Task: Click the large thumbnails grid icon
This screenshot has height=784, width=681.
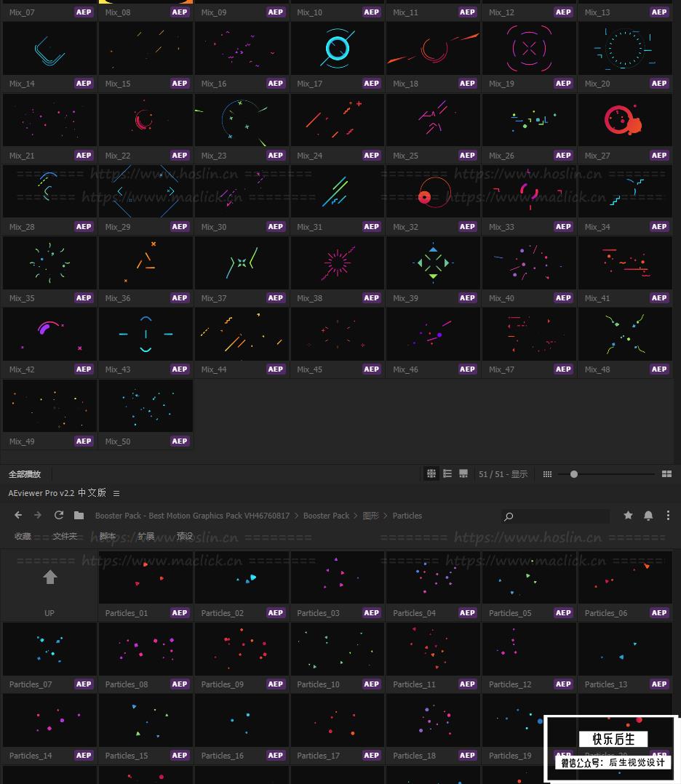Action: pos(666,474)
